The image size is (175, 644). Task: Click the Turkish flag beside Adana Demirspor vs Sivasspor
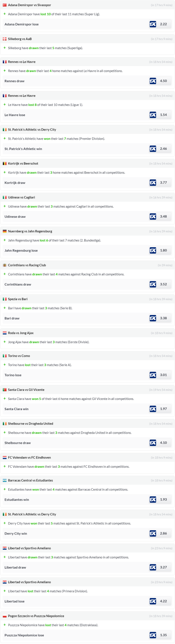5,5
